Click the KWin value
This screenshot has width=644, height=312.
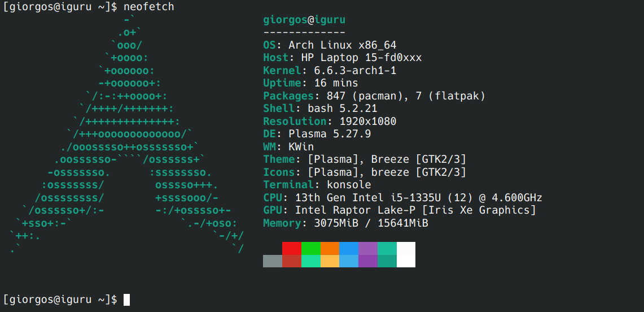tap(301, 147)
